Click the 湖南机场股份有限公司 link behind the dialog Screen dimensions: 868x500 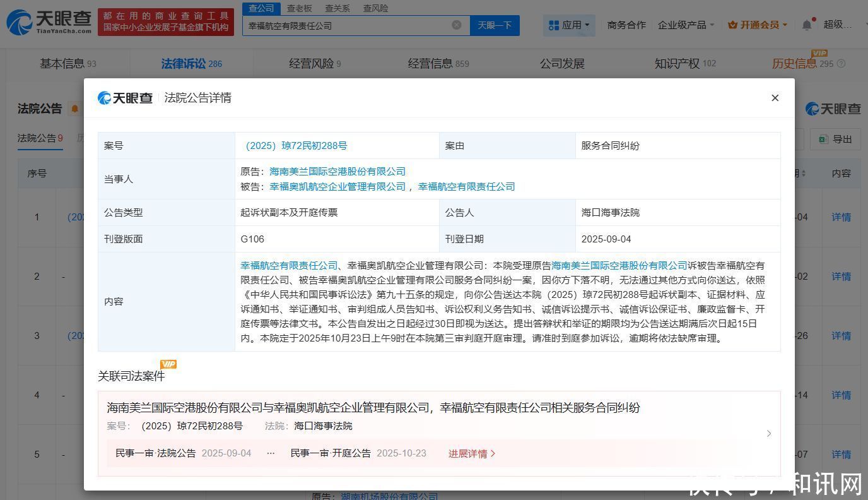389,496
